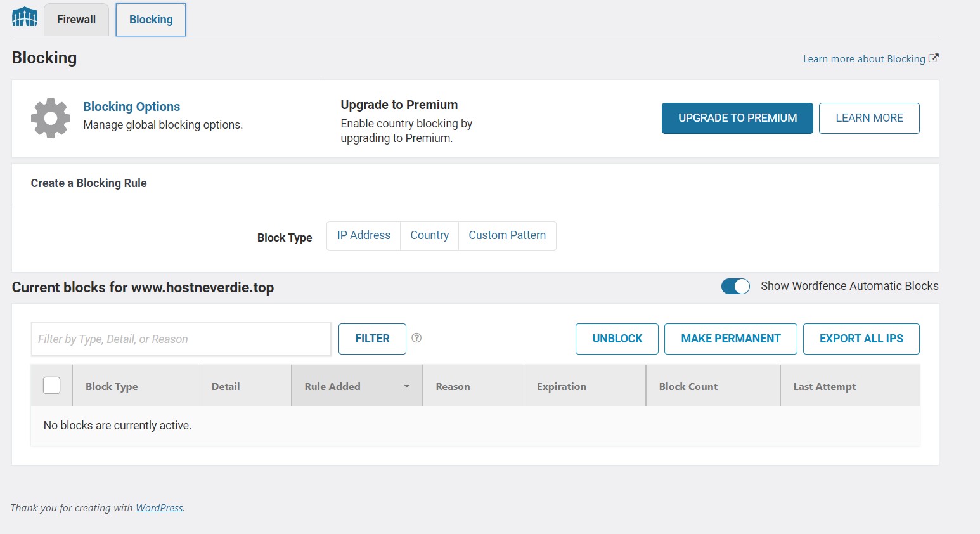The image size is (980, 534).
Task: Switch to the Firewall tab
Action: pyautogui.click(x=76, y=20)
